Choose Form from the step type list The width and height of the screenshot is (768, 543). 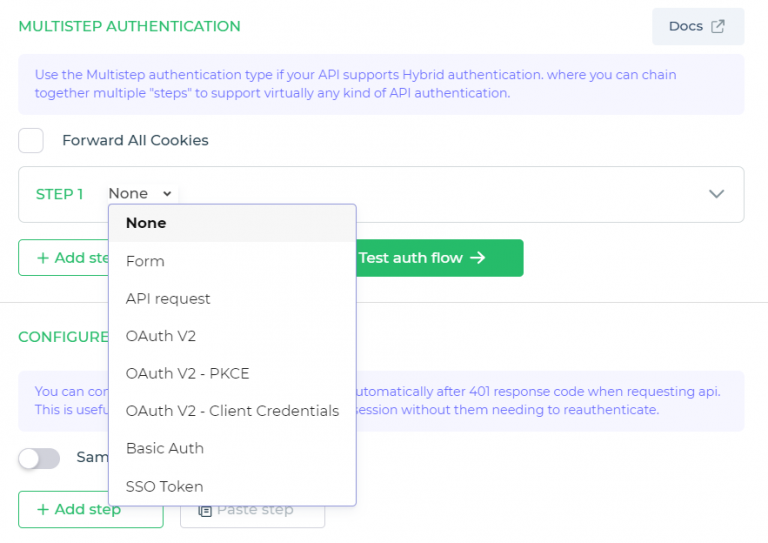(145, 261)
